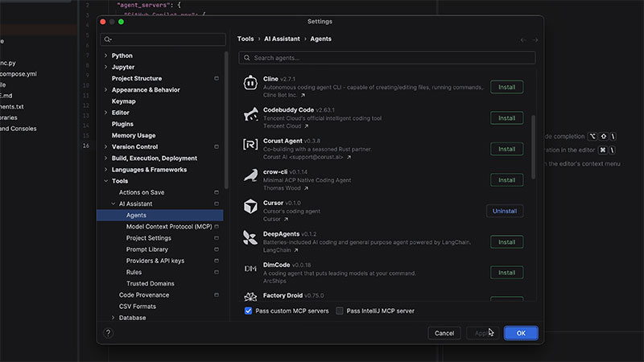Expand Build, Execution, Deployment node
This screenshot has height=362, width=644.
106,158
